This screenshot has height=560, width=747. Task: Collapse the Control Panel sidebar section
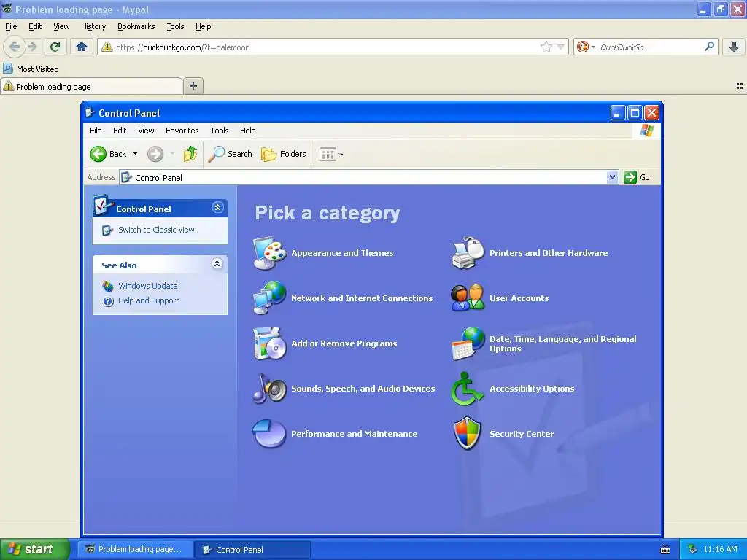217,208
